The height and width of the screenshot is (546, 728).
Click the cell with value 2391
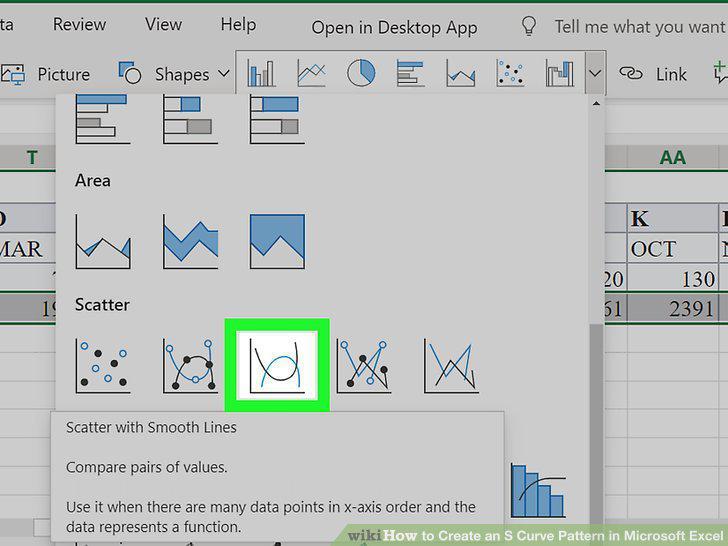click(671, 309)
